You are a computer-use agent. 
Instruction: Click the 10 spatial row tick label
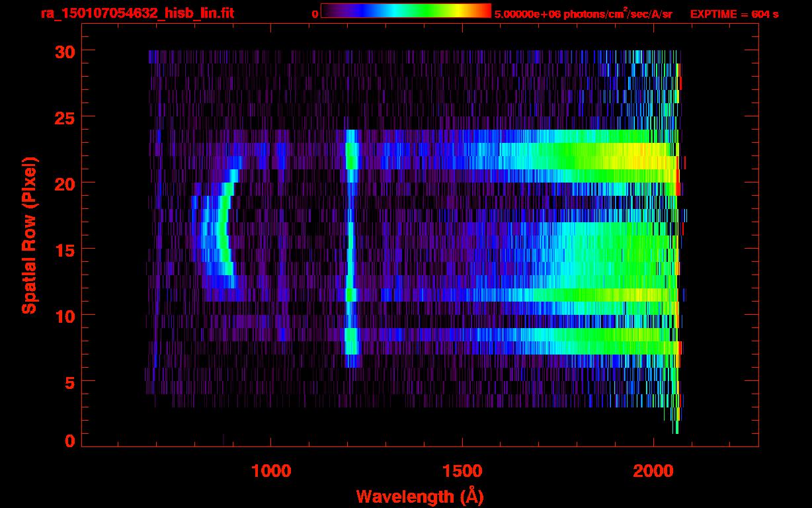pos(64,316)
